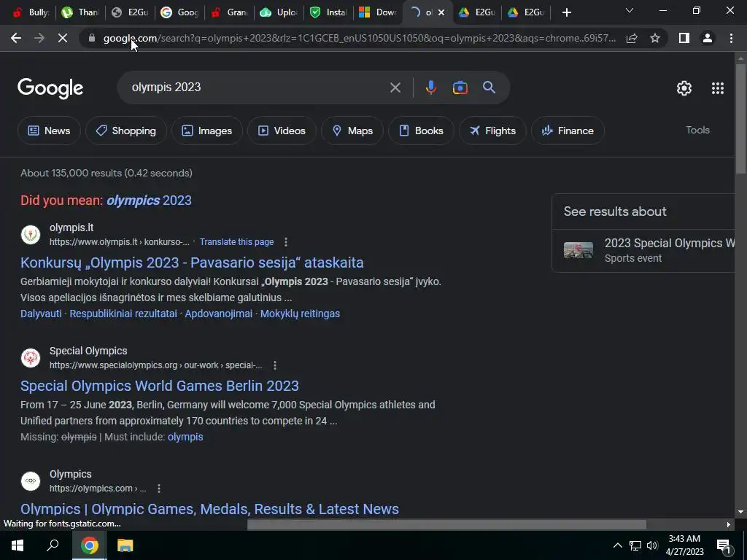Go to the Google homepage logo

[50, 88]
